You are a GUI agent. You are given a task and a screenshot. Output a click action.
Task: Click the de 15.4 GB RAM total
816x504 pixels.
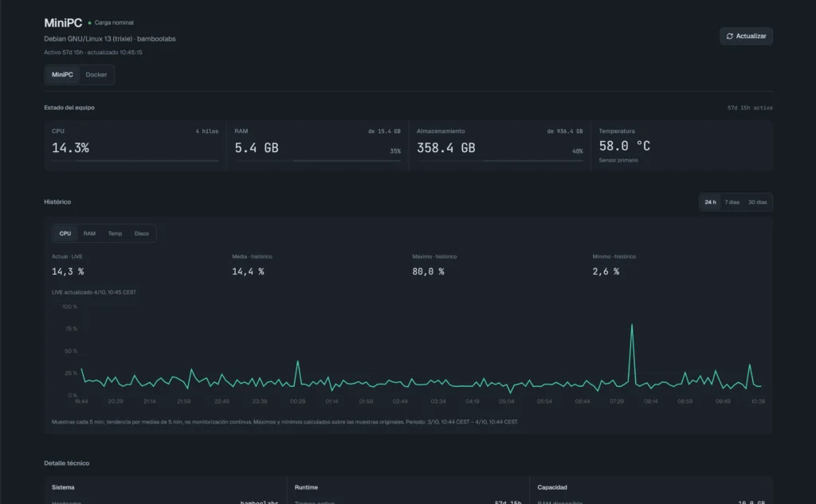point(384,131)
